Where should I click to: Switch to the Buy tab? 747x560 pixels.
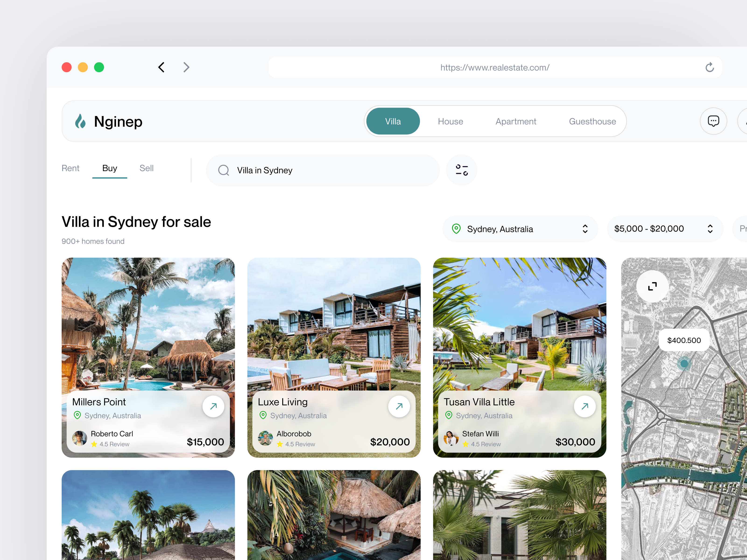coord(109,168)
